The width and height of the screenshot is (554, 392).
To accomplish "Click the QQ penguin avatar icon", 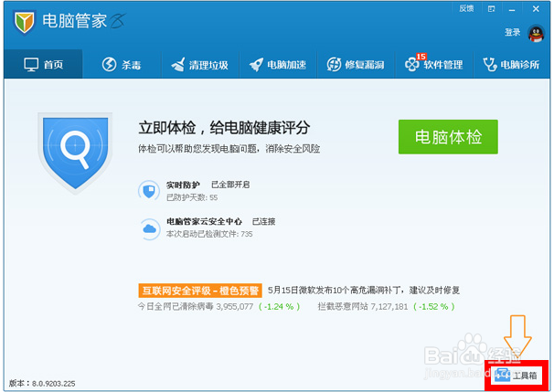I will [536, 34].
